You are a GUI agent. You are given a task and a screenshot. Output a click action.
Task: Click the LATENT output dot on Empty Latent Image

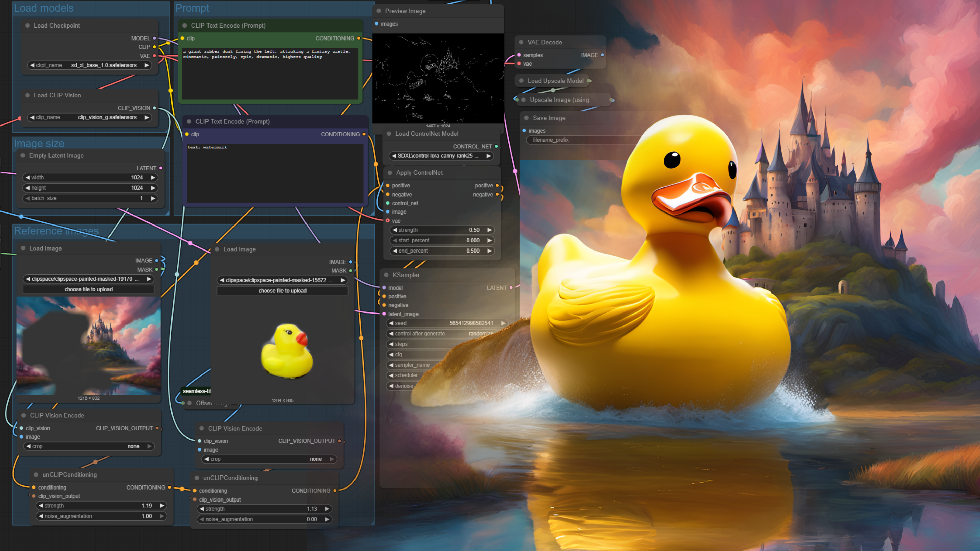click(161, 168)
